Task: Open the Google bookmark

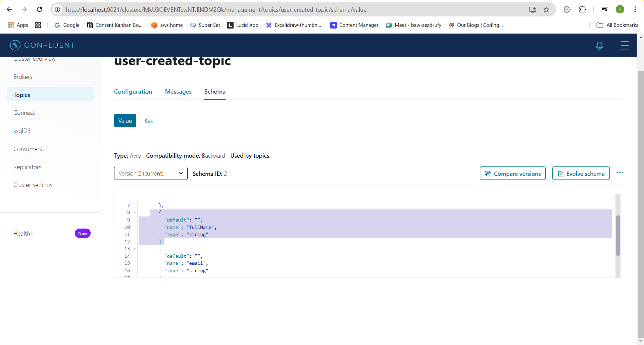Action: 67,25
